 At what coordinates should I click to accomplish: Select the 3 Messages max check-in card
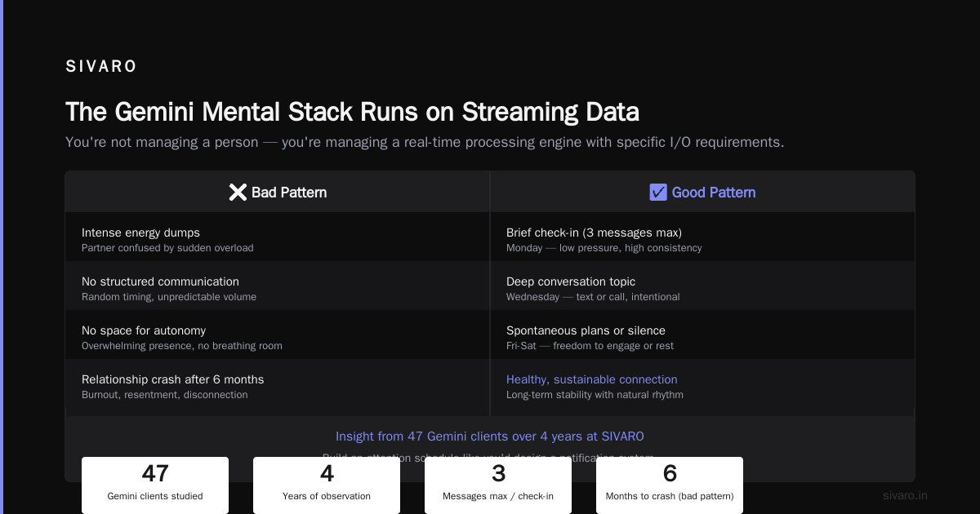point(498,485)
